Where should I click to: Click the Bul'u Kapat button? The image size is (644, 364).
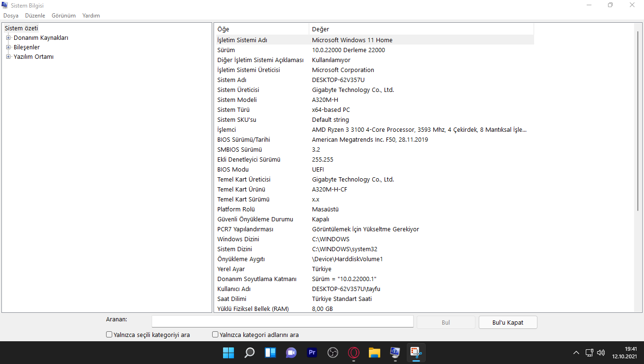pyautogui.click(x=508, y=322)
